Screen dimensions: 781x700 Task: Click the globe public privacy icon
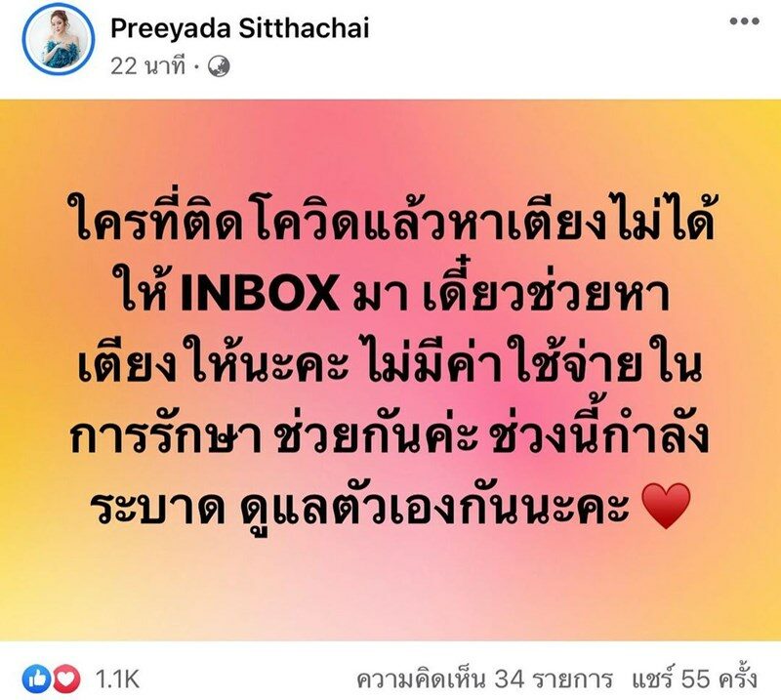218,66
